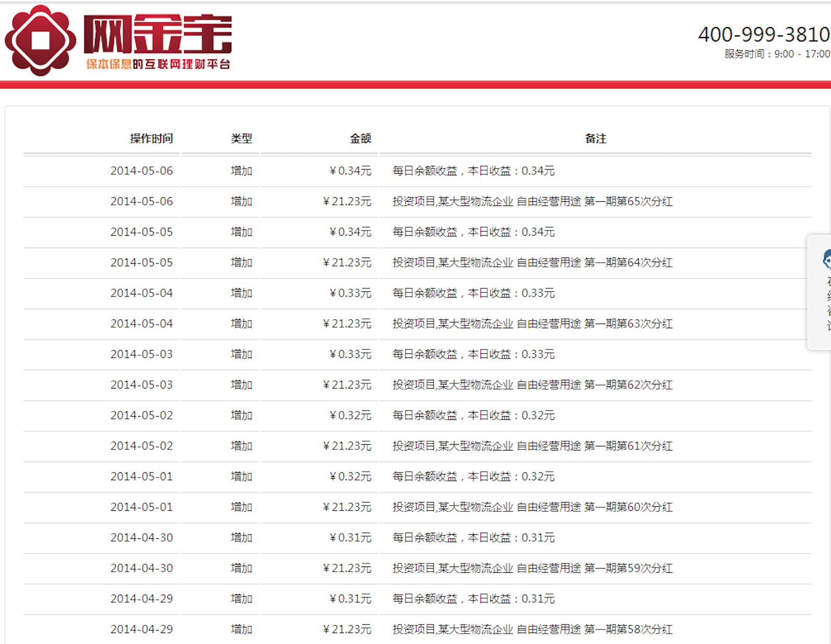Viewport: 831px width, 644px height.
Task: Click the 备注 column header
Action: pos(595,138)
